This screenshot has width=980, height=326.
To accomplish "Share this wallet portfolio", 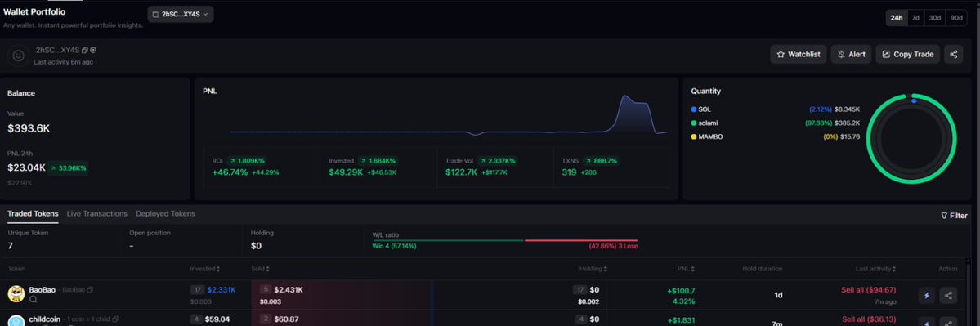I will tap(953, 54).
